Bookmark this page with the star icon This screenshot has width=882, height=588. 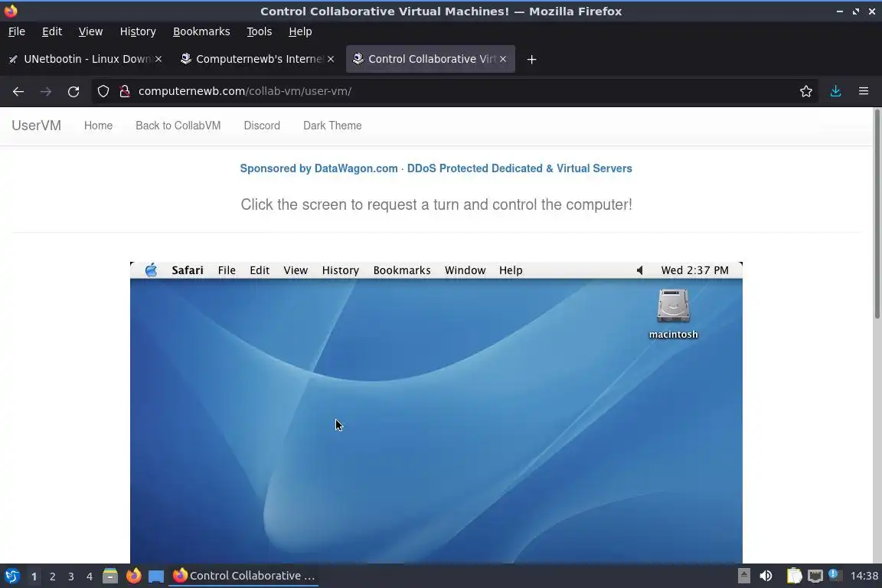[805, 91]
